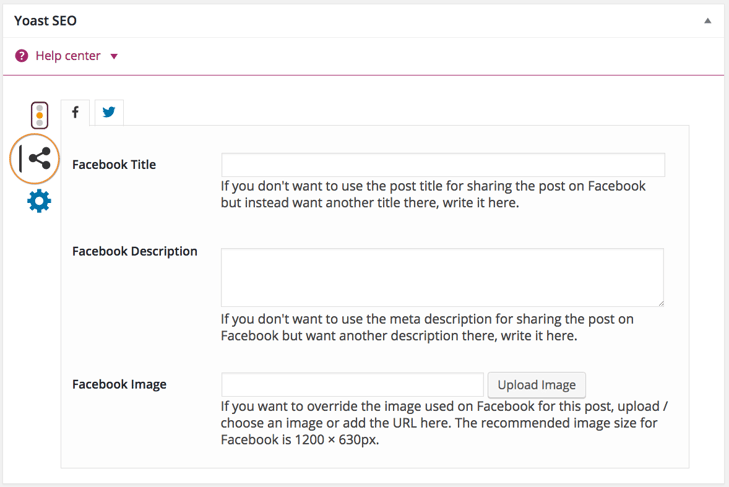Open the content optimization traffic light tab
The width and height of the screenshot is (729, 487).
(x=39, y=115)
